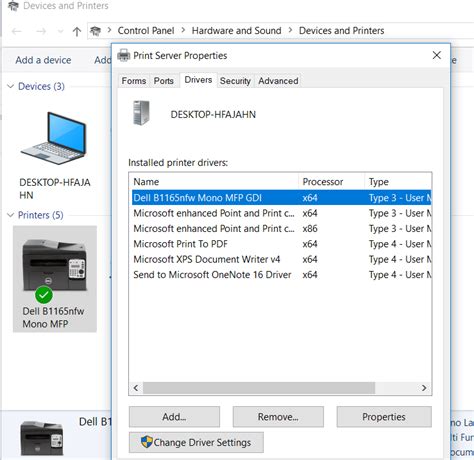Click the address bar location icon

[x=95, y=31]
